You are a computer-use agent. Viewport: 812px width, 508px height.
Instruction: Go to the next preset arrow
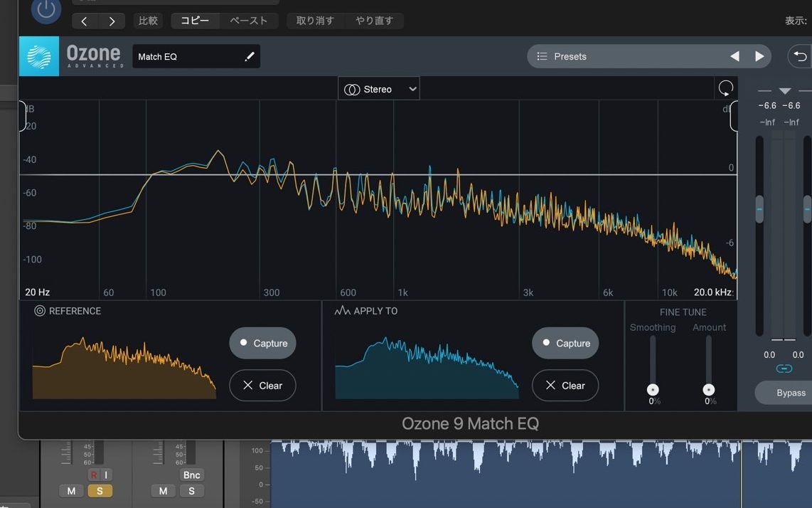pos(759,57)
